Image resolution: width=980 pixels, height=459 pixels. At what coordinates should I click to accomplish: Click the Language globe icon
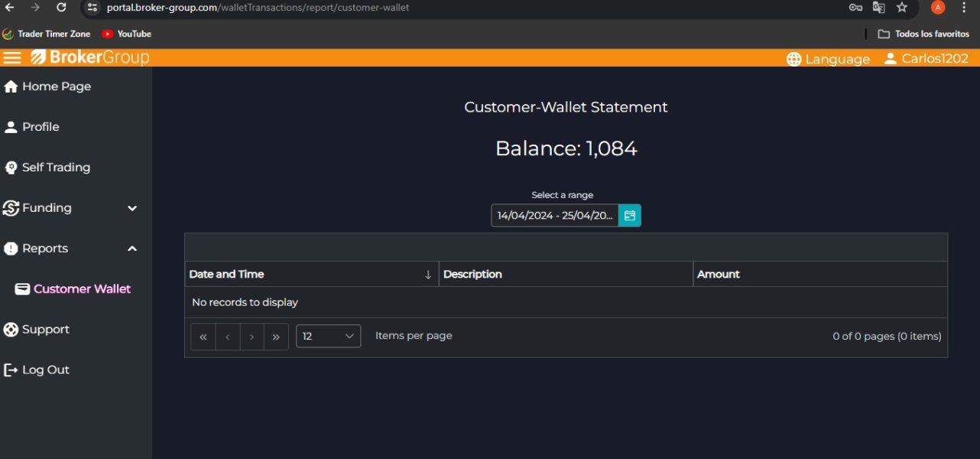794,59
